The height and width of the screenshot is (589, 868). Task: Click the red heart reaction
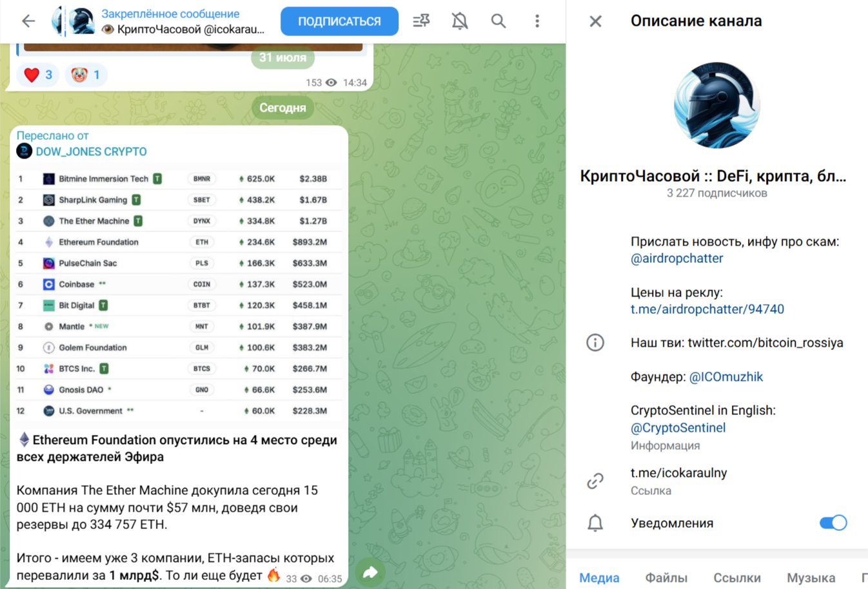pyautogui.click(x=38, y=75)
